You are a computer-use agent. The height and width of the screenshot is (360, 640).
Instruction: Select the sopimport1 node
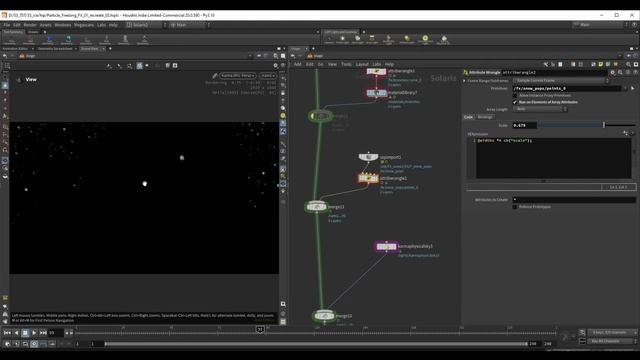tap(368, 157)
